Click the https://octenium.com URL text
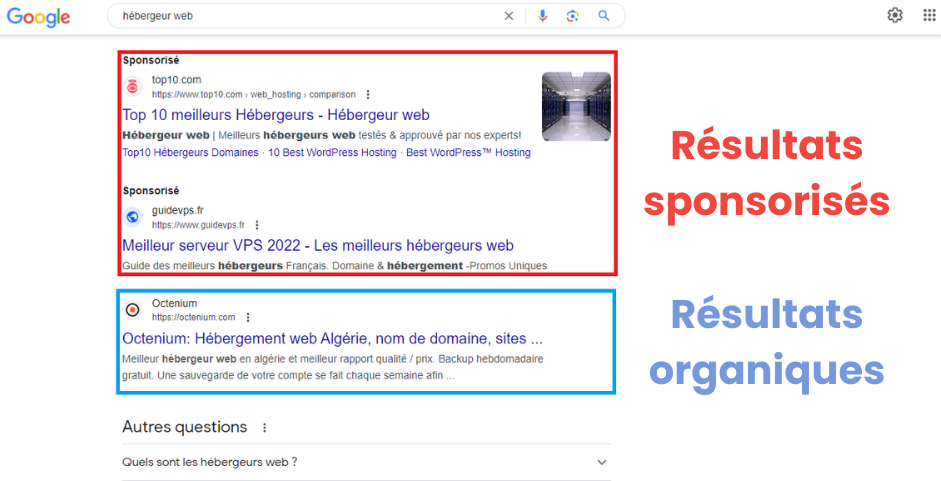Viewport: 941px width, 481px height. [193, 317]
